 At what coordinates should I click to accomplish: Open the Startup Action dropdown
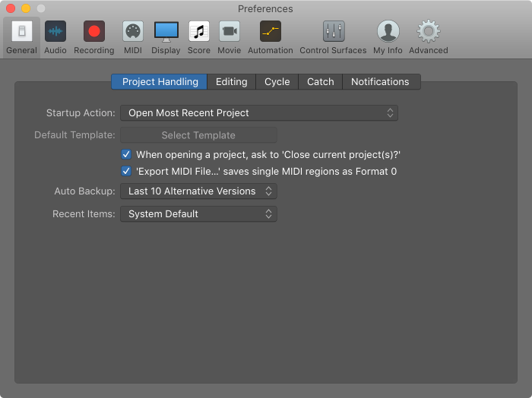point(259,113)
